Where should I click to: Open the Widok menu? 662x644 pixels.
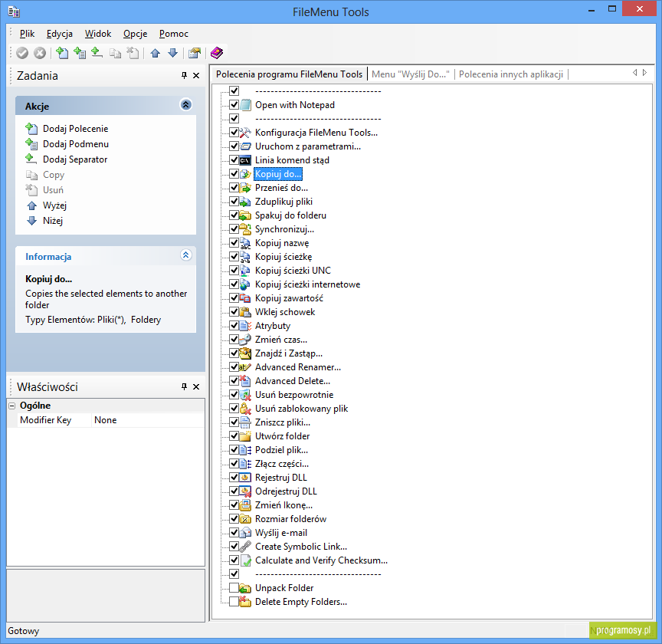tap(98, 34)
